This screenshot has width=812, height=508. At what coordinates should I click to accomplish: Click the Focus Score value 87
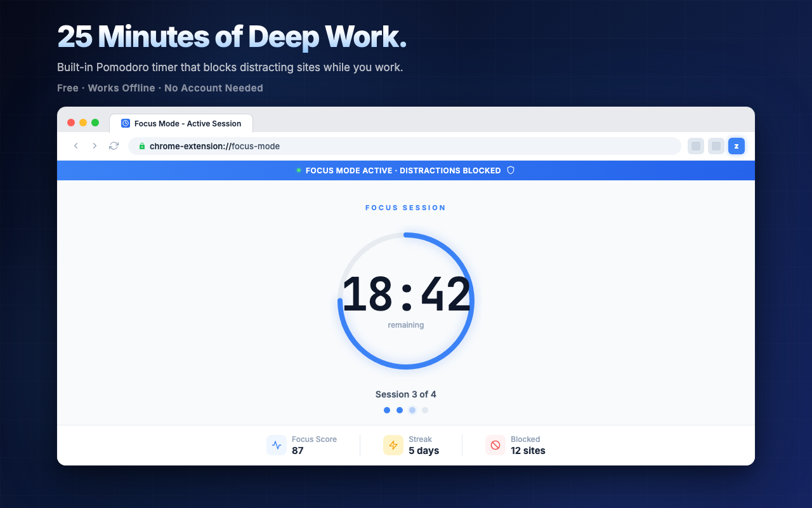pyautogui.click(x=298, y=451)
